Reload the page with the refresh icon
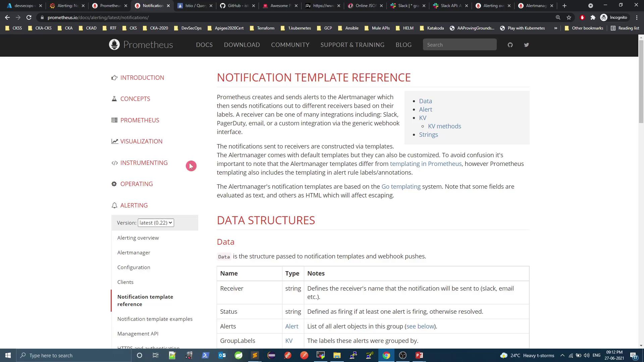 click(29, 17)
